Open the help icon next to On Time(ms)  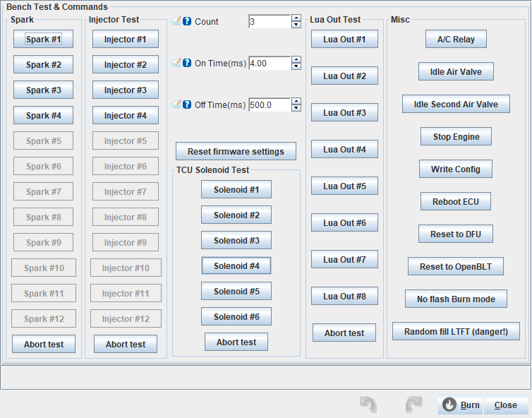187,63
